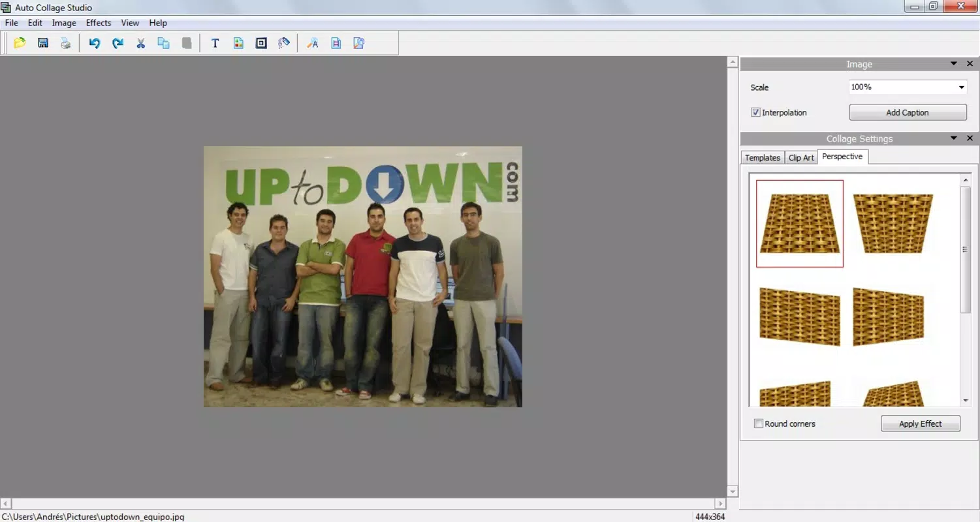Click the canvas horizontal scroll-left arrow

point(5,504)
